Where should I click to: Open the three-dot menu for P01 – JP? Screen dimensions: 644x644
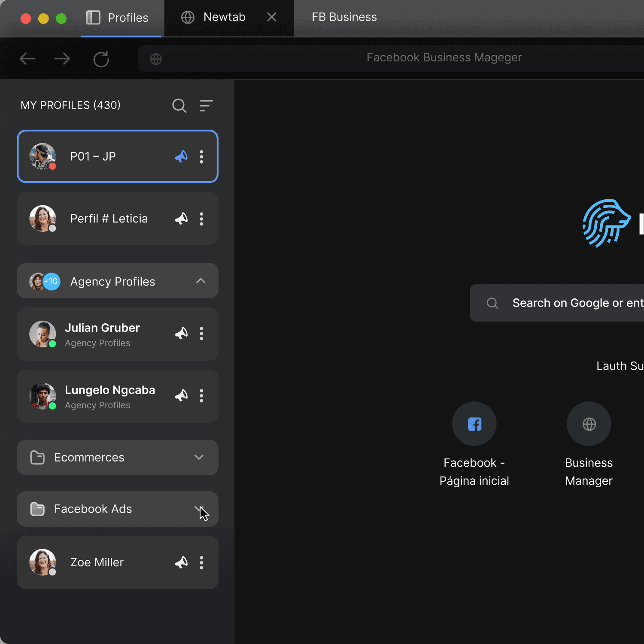201,157
